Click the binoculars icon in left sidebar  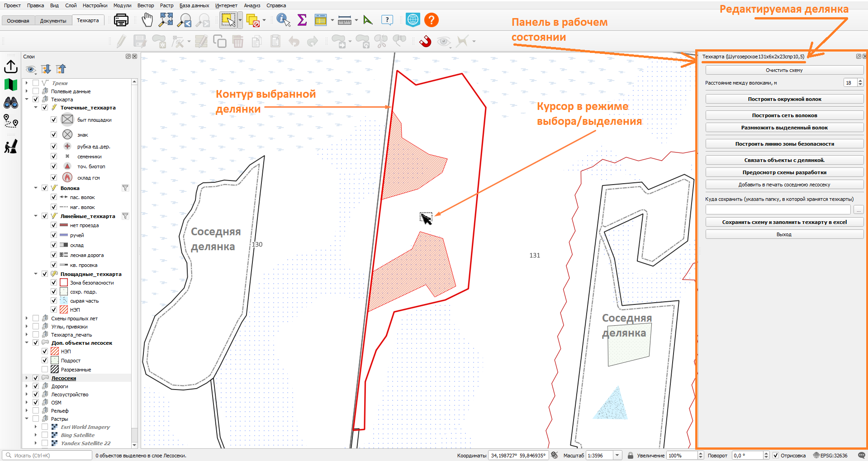click(x=10, y=103)
